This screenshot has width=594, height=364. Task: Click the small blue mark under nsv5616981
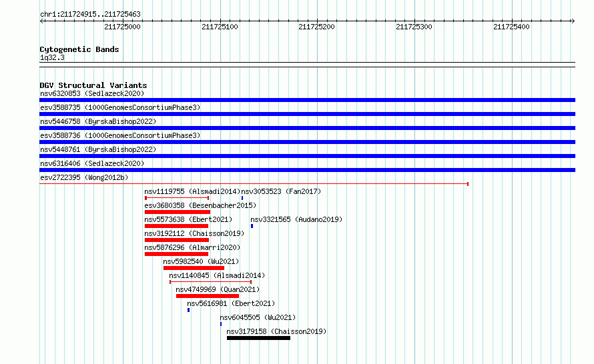189,310
